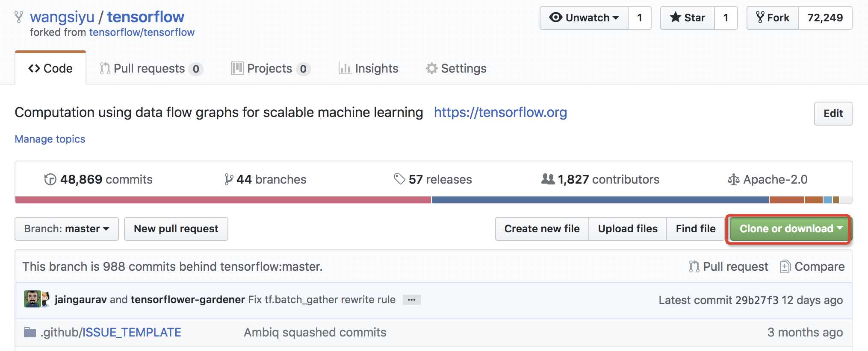Expand the Clone or download menu
The width and height of the screenshot is (868, 351).
click(791, 229)
